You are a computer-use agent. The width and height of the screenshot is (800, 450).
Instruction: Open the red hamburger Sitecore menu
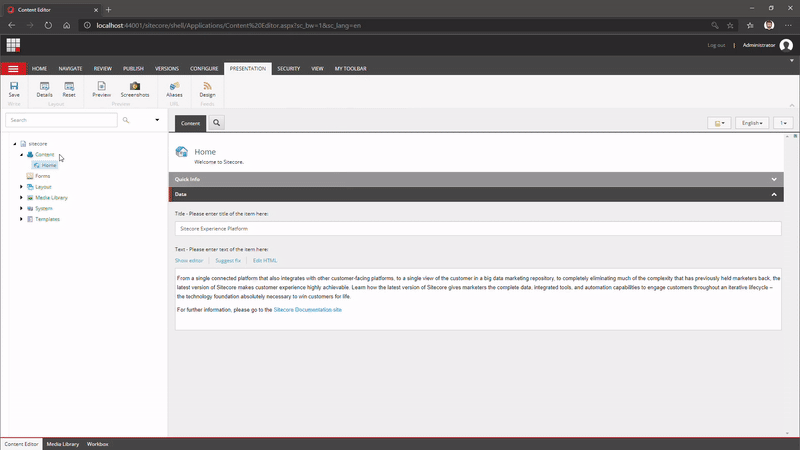click(x=13, y=68)
